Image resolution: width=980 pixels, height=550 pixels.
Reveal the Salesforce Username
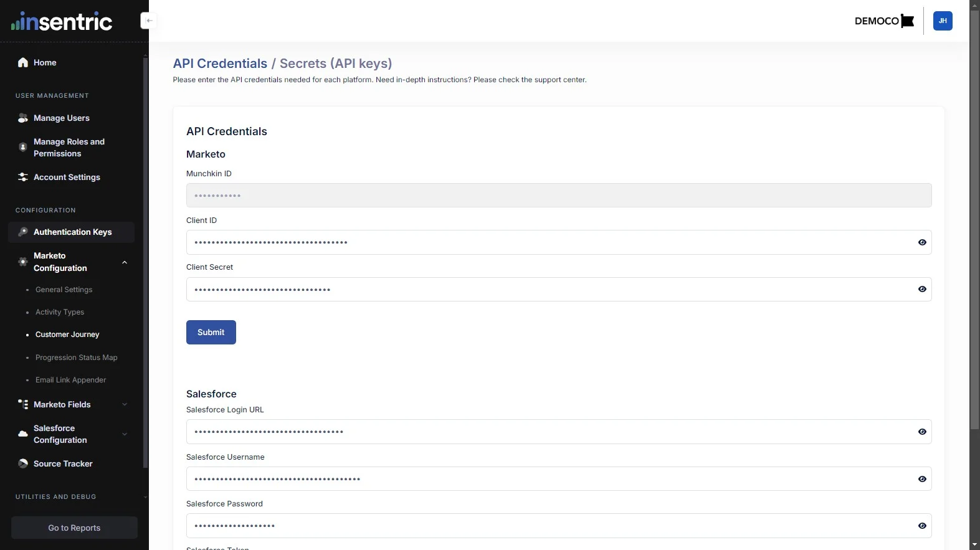coord(922,479)
